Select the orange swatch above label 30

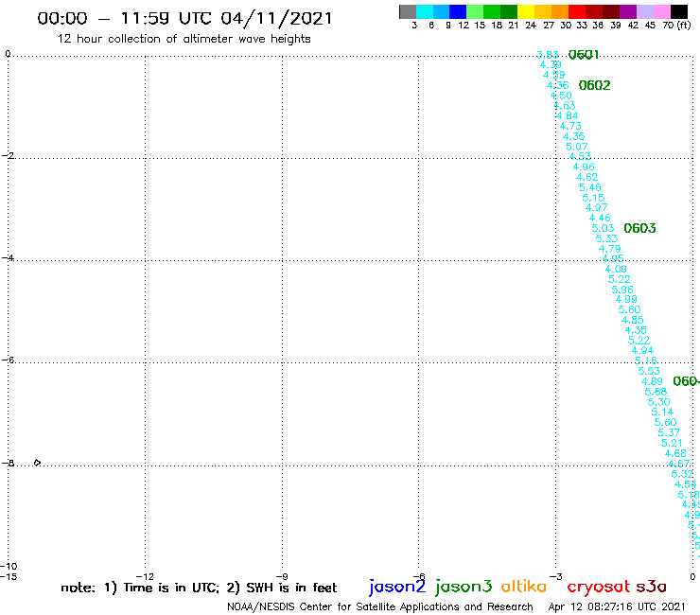tap(560, 11)
